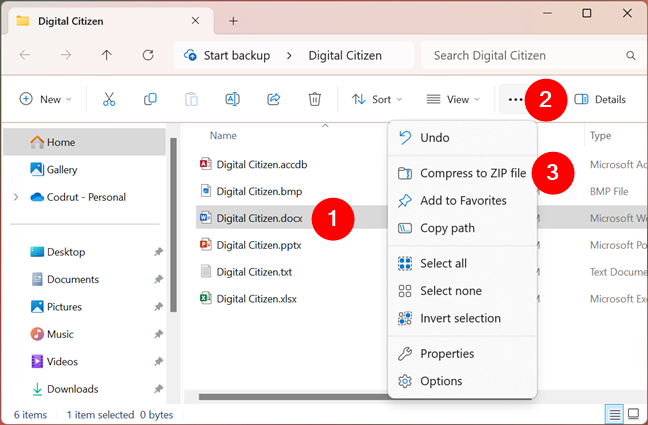Sort by the Name column header
The height and width of the screenshot is (425, 648).
[223, 136]
